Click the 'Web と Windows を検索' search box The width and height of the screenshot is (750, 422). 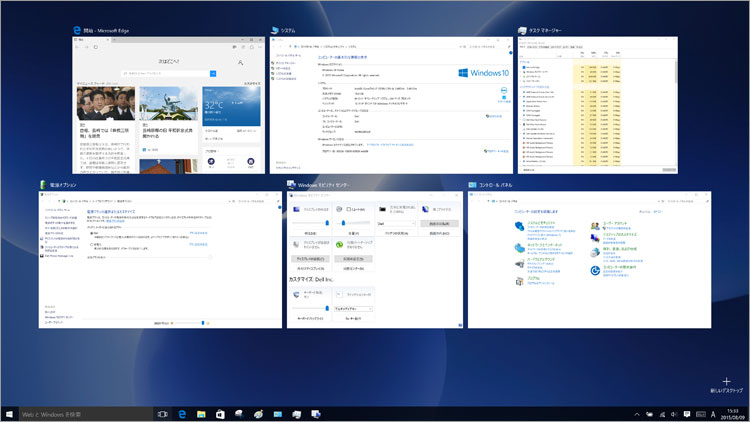86,414
